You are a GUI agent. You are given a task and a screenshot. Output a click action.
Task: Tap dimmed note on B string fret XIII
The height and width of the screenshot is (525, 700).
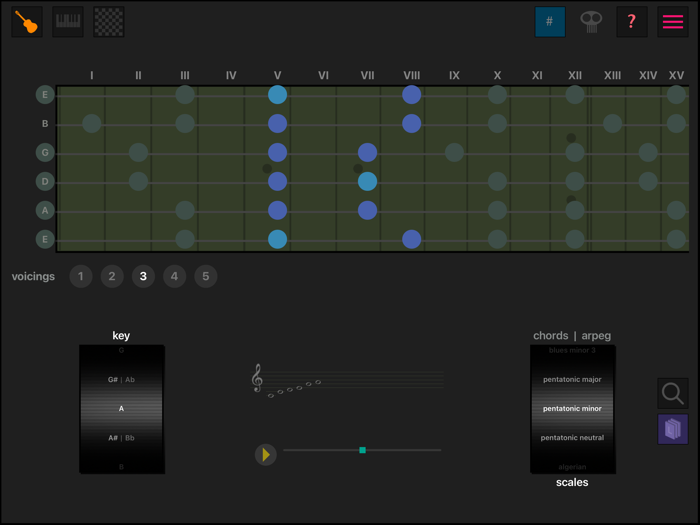click(x=612, y=124)
